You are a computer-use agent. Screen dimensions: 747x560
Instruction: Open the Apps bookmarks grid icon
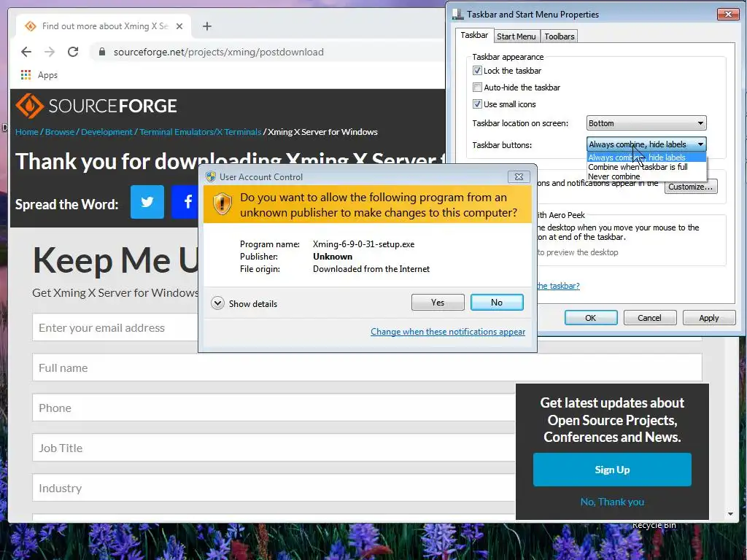[x=26, y=75]
